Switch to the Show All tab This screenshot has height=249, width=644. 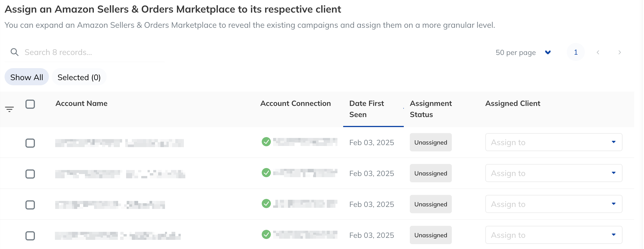tap(27, 77)
